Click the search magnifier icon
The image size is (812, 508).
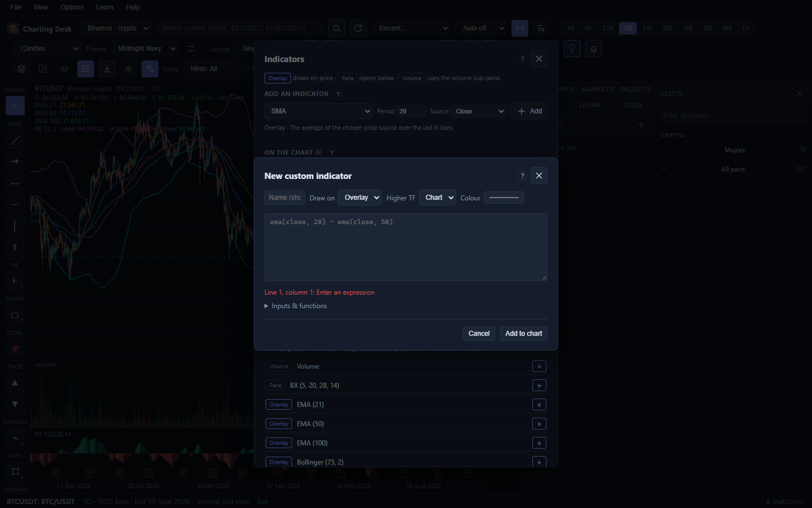point(337,28)
